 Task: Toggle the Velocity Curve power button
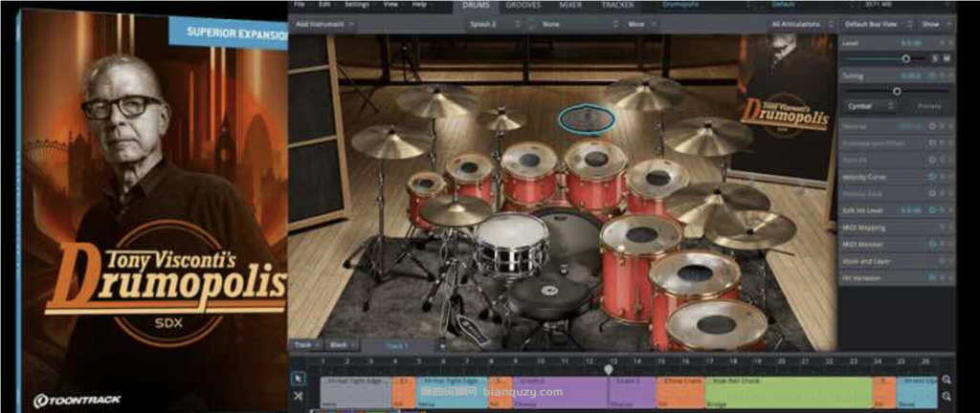tap(933, 177)
